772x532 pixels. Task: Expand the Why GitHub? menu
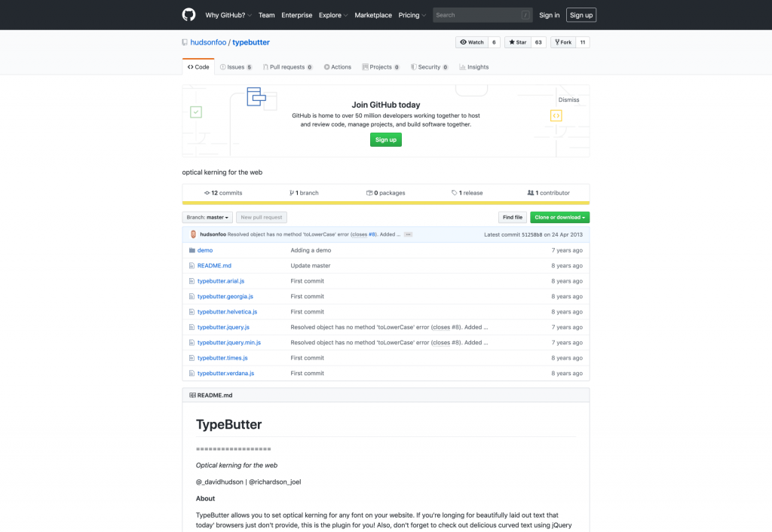click(228, 15)
